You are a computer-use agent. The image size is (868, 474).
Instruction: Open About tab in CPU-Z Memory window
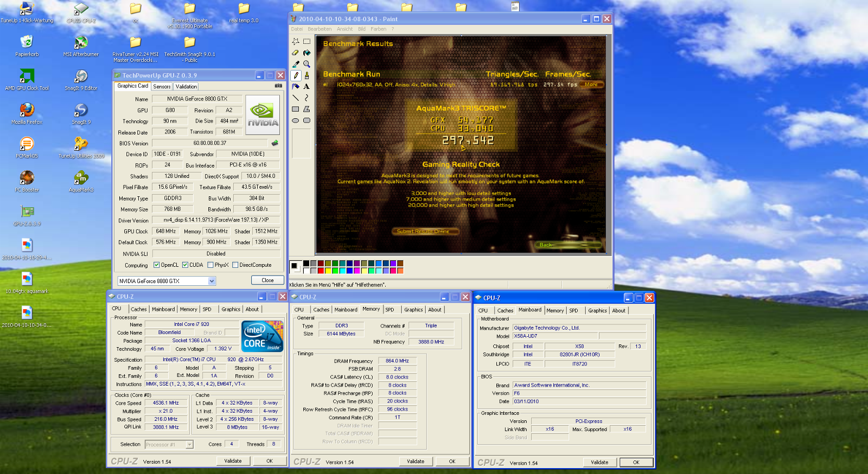coord(435,310)
